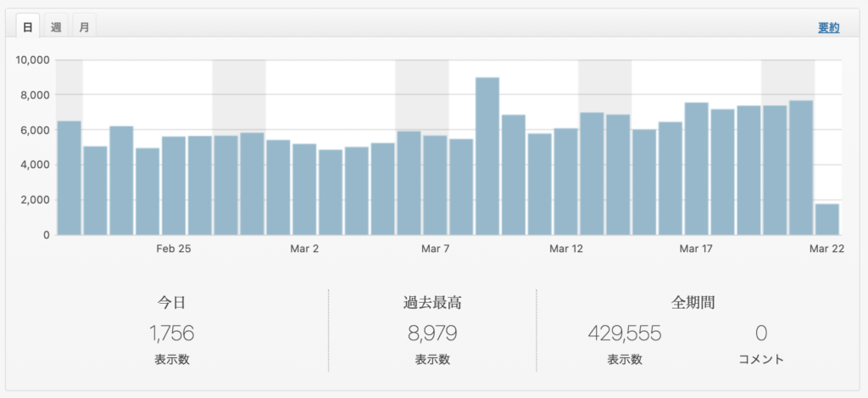Switch to the 日 (daily) tab
Screen dimensions: 868x398
click(27, 27)
